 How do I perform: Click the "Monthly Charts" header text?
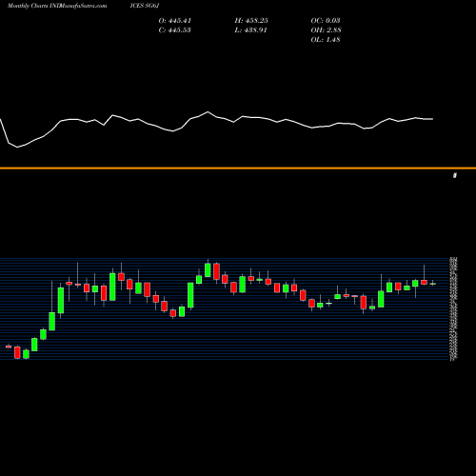click(x=28, y=6)
